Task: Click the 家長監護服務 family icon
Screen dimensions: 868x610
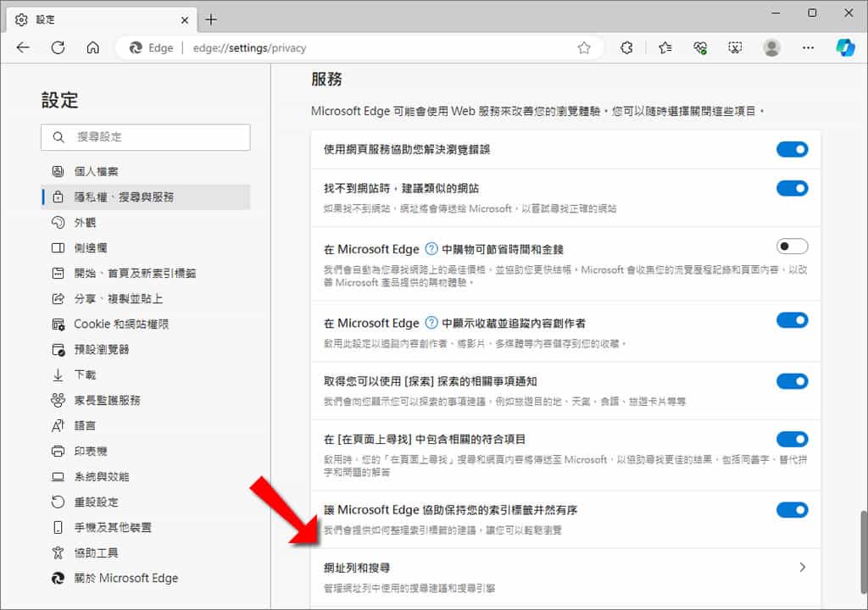Action: click(x=58, y=400)
